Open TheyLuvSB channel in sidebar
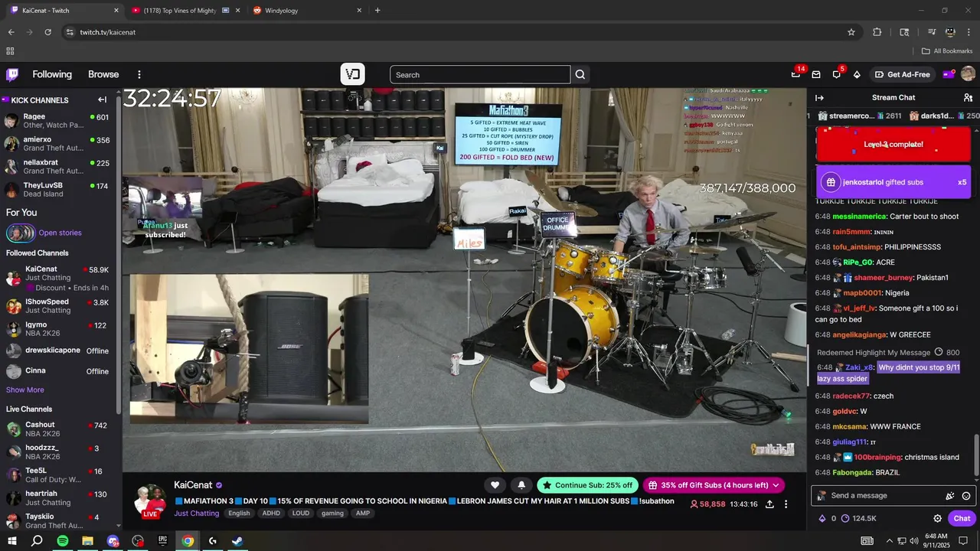The width and height of the screenshot is (980, 551). click(x=57, y=189)
